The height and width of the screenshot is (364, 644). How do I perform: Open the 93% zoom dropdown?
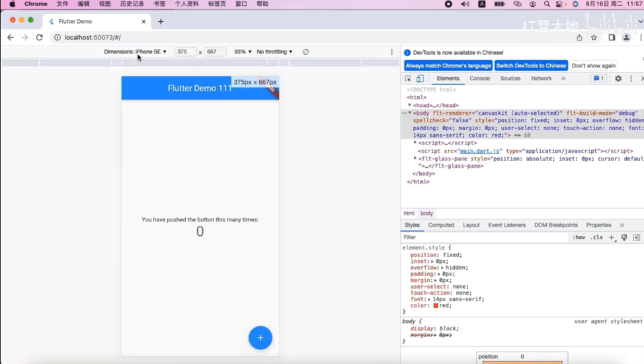pos(243,52)
